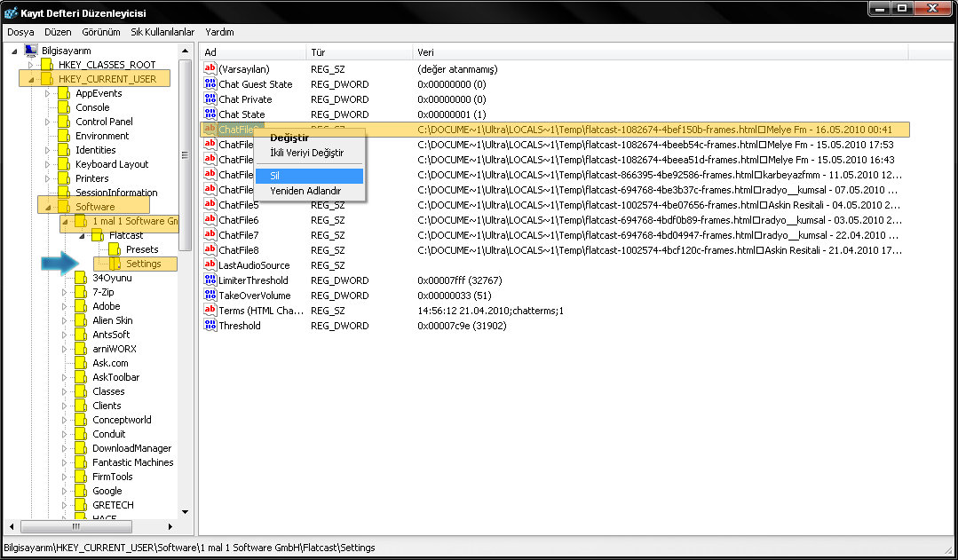Click the 7-Zip folder icon
958x560 pixels.
click(x=81, y=292)
